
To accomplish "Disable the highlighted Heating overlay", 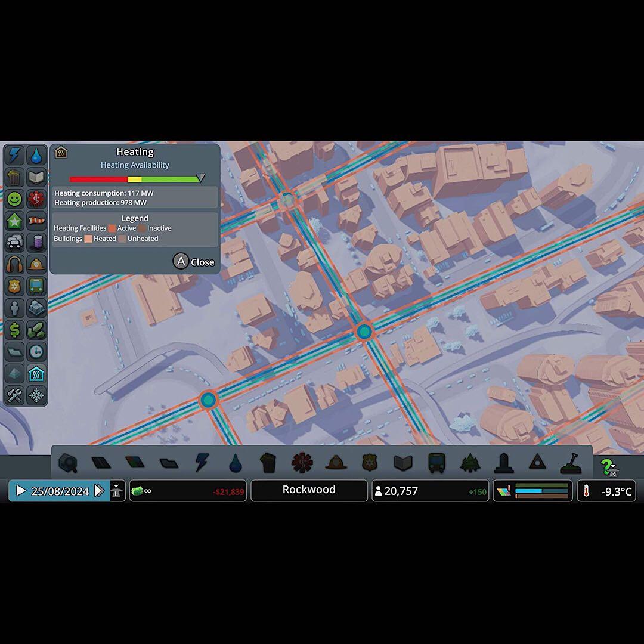I will (x=36, y=374).
